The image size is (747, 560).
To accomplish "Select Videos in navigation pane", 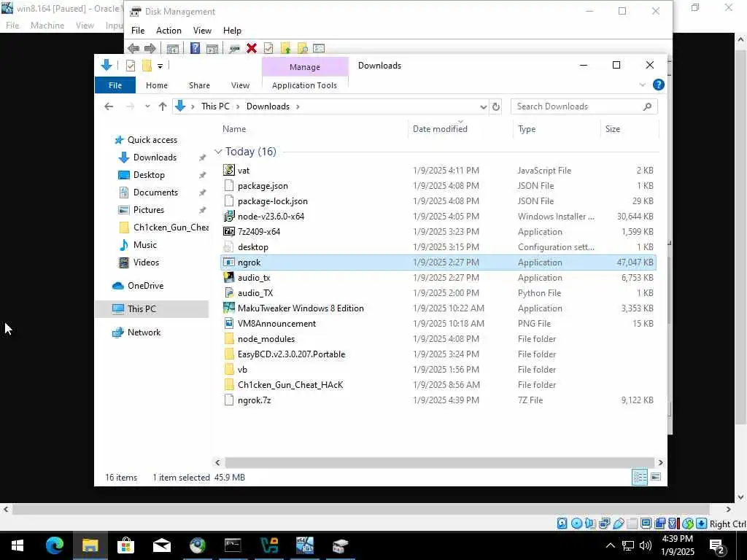I will [x=146, y=262].
